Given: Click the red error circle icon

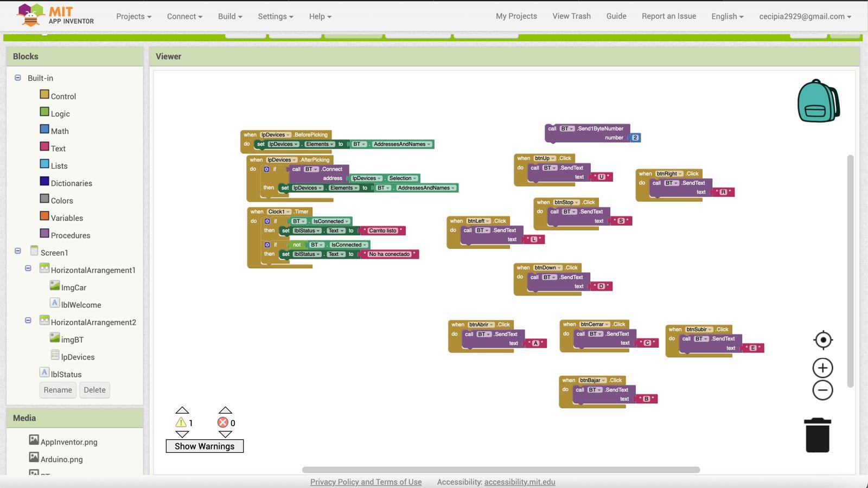Looking at the screenshot, I should tap(223, 423).
